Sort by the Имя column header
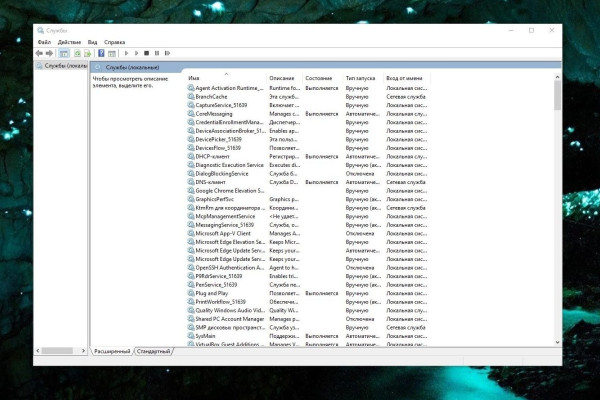This screenshot has width=600, height=400. (x=226, y=78)
